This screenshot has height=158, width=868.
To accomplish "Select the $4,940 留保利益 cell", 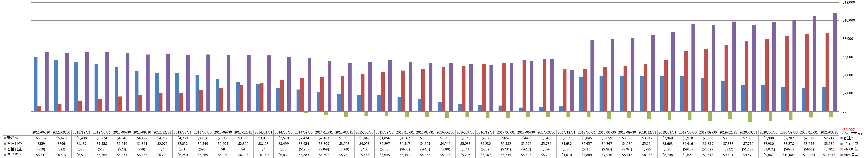I will [446, 144].
